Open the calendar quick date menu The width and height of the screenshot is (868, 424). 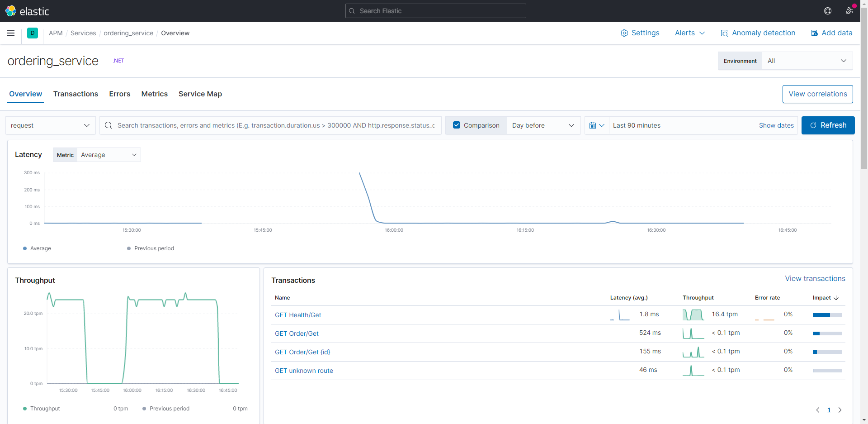pyautogui.click(x=597, y=125)
